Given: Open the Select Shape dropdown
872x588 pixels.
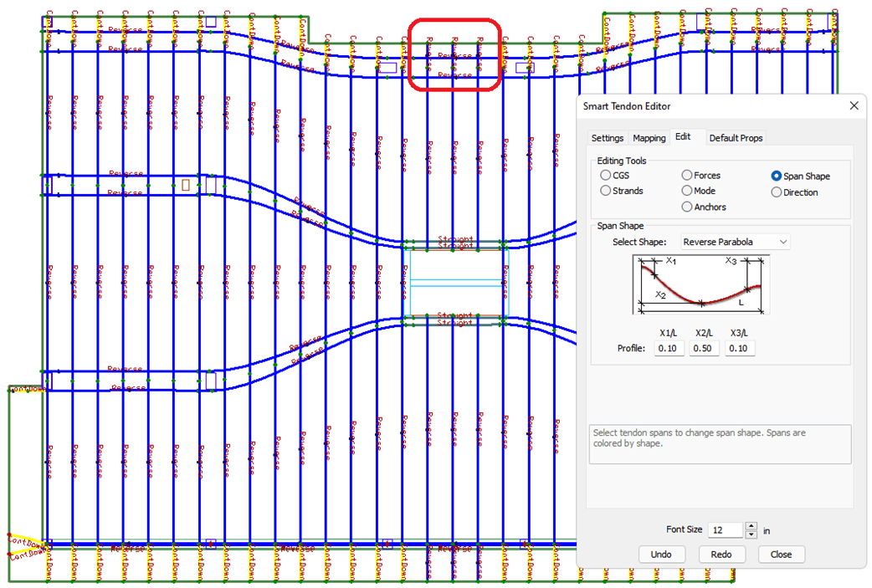Looking at the screenshot, I should tap(736, 242).
